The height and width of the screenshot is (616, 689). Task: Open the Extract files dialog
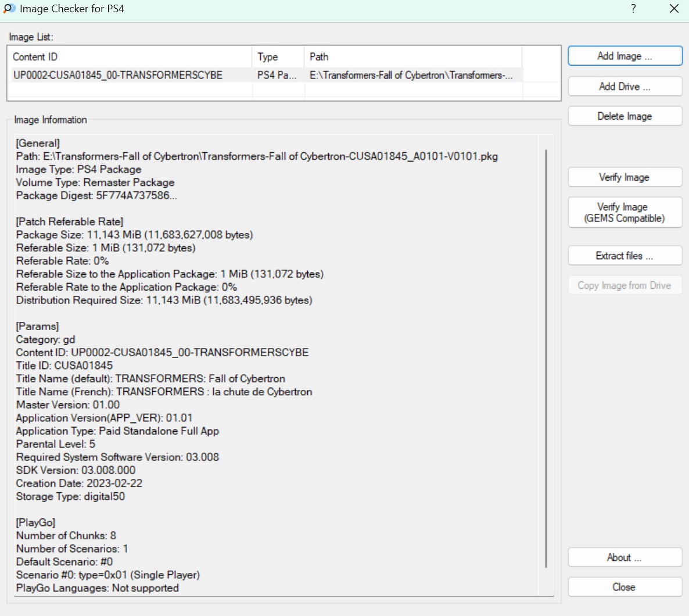pos(625,256)
